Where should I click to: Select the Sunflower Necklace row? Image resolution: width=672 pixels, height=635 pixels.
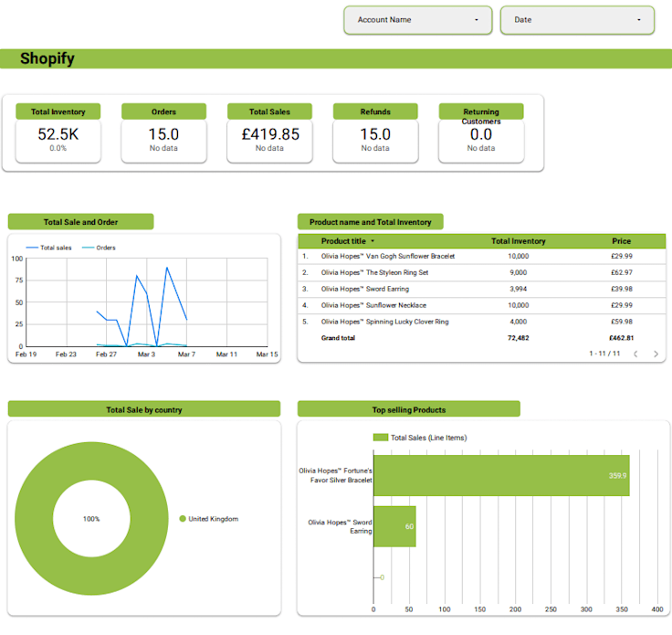pos(482,305)
